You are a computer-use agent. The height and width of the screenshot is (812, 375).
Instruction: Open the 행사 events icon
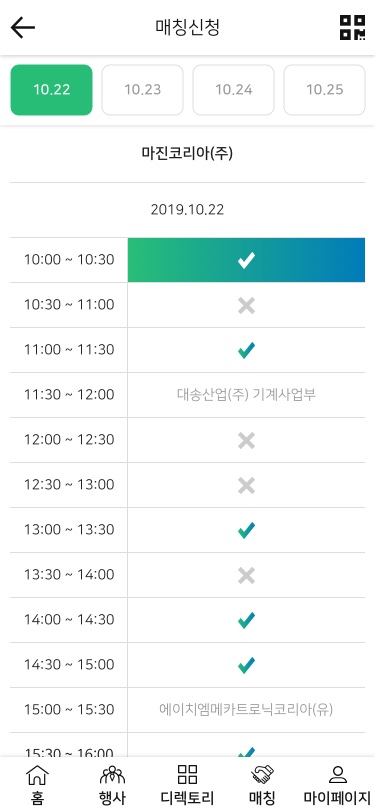112,785
